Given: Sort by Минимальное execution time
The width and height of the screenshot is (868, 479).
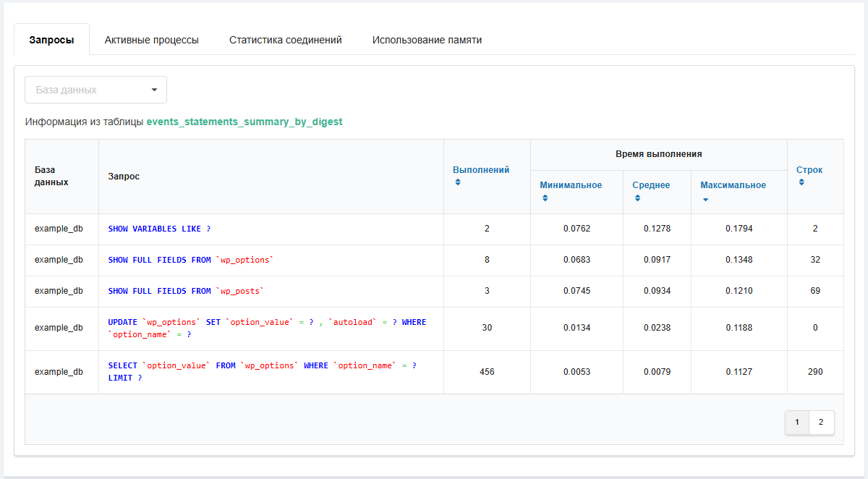Looking at the screenshot, I should pyautogui.click(x=545, y=197).
